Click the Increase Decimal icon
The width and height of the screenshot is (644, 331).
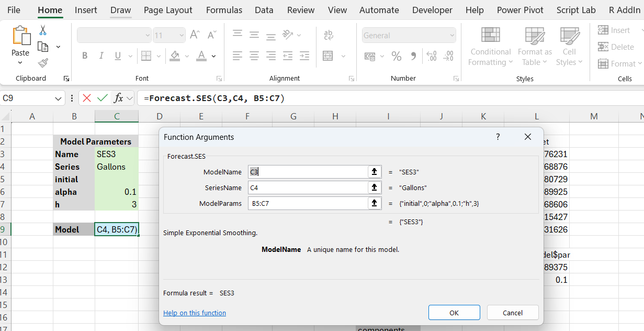click(x=432, y=56)
